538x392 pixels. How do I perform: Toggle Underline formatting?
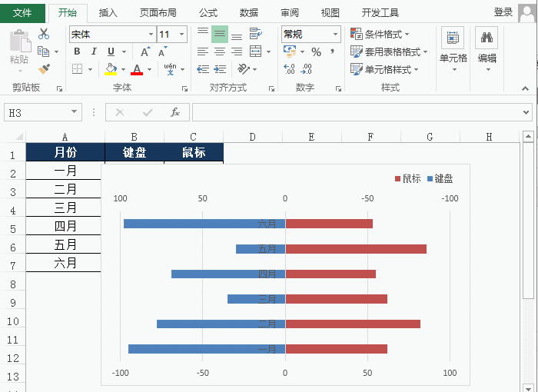click(111, 51)
